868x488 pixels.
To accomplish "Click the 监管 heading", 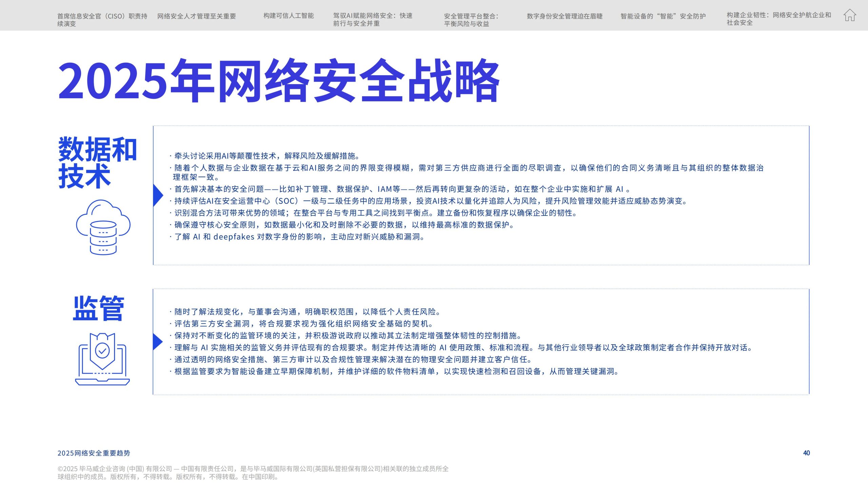I will point(99,308).
